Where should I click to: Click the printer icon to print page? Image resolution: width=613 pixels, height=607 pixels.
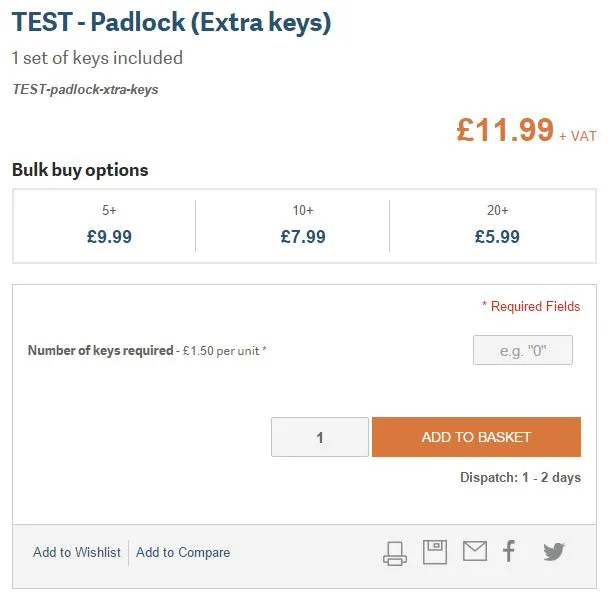point(395,553)
